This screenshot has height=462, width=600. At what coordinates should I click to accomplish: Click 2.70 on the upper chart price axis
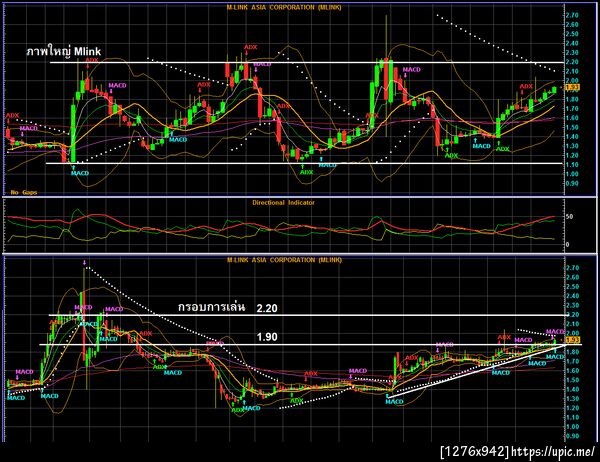572,15
